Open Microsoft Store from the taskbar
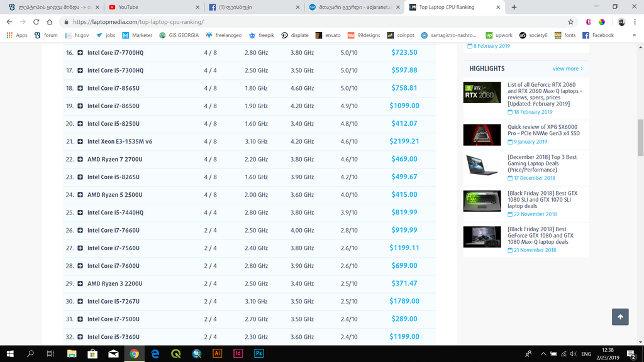Screen dimensions: 644x362 click(x=92, y=353)
